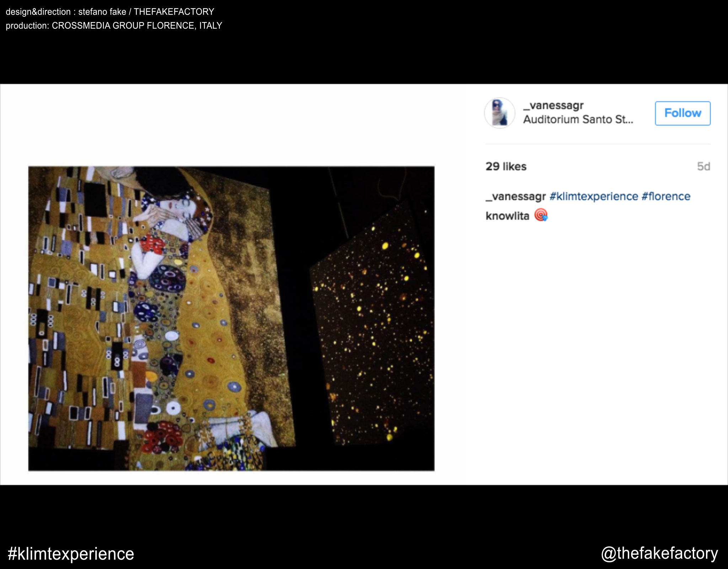Click the stefano fake name in credits

tap(102, 12)
